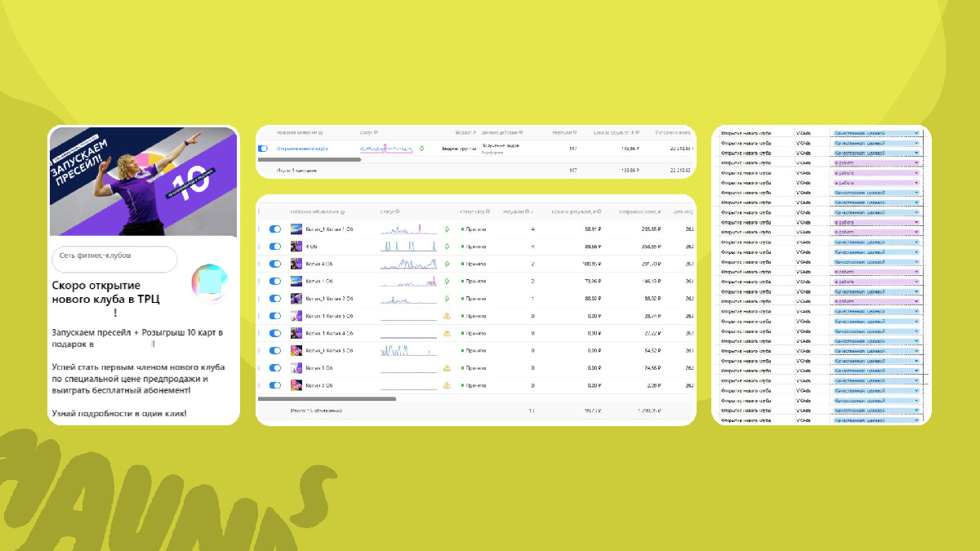This screenshot has width=980, height=551.
Task: Click green status icon in 'Копия 4 Об' row
Action: [x=447, y=264]
